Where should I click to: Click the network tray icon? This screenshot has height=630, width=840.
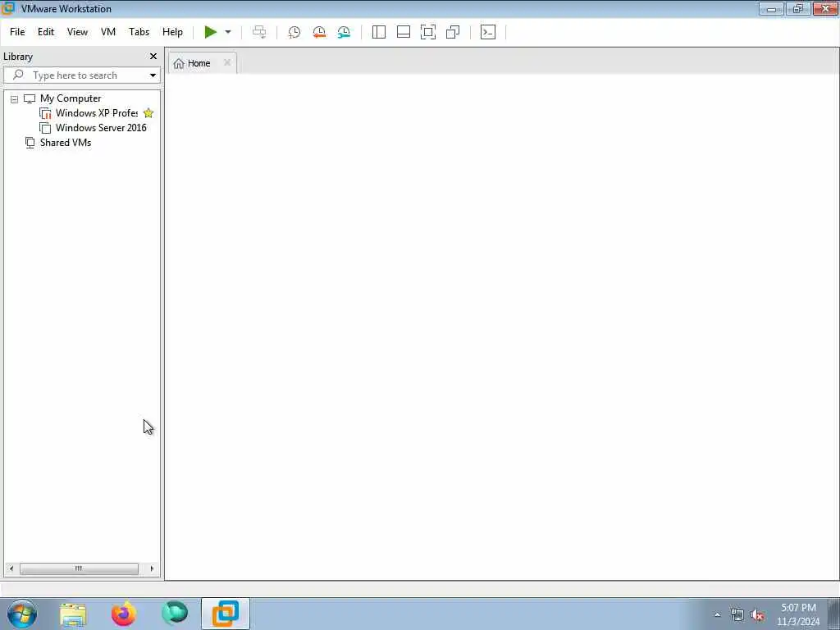click(737, 615)
